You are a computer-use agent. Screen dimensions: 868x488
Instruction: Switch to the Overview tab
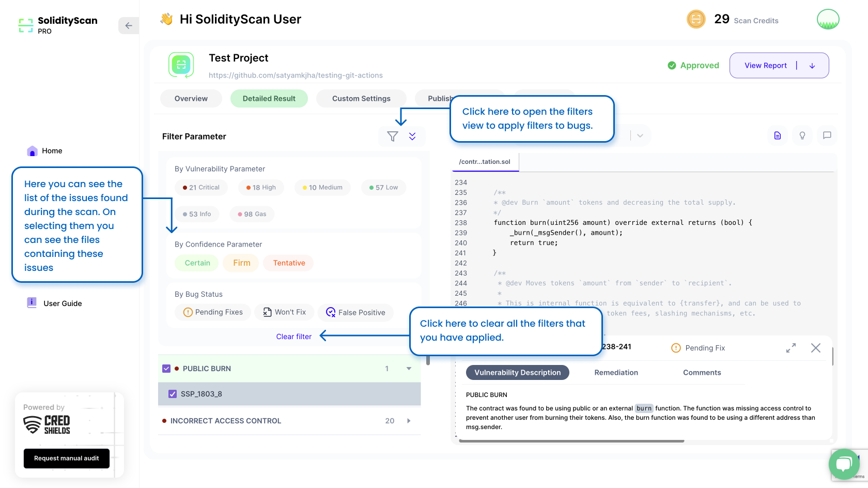tap(191, 99)
